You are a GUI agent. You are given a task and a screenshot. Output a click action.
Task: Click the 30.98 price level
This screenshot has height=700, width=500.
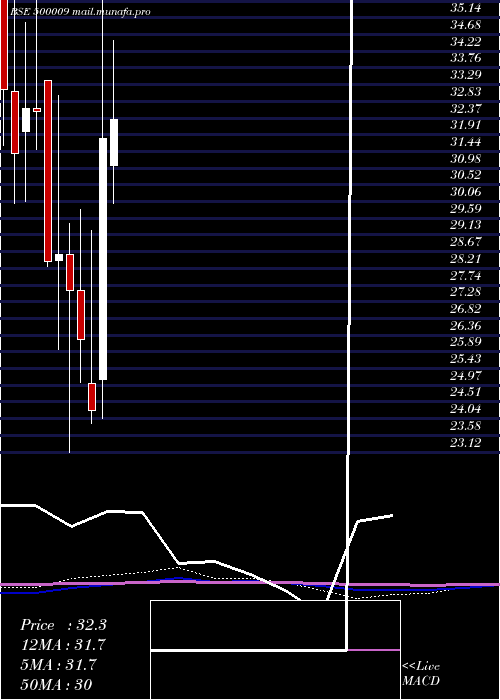(x=466, y=158)
